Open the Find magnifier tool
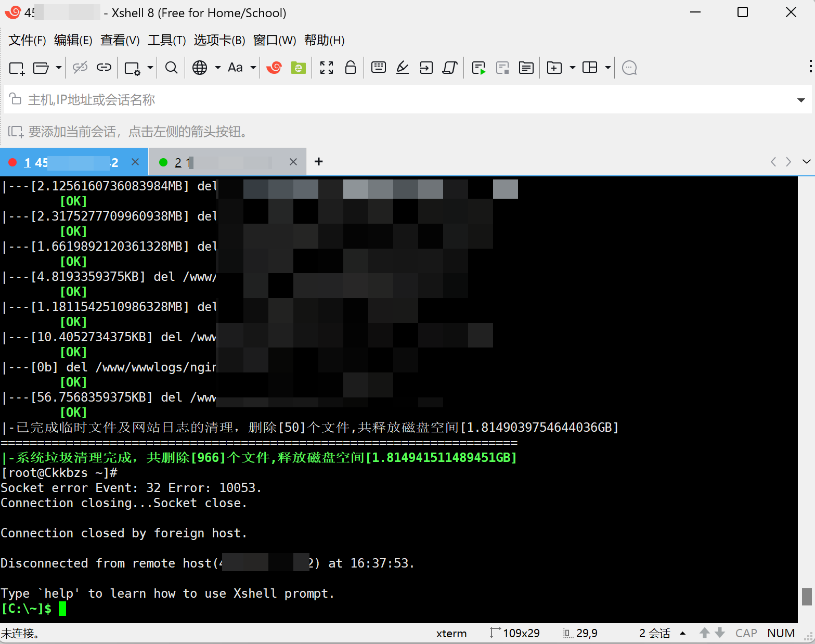This screenshot has height=644, width=815. pyautogui.click(x=171, y=68)
